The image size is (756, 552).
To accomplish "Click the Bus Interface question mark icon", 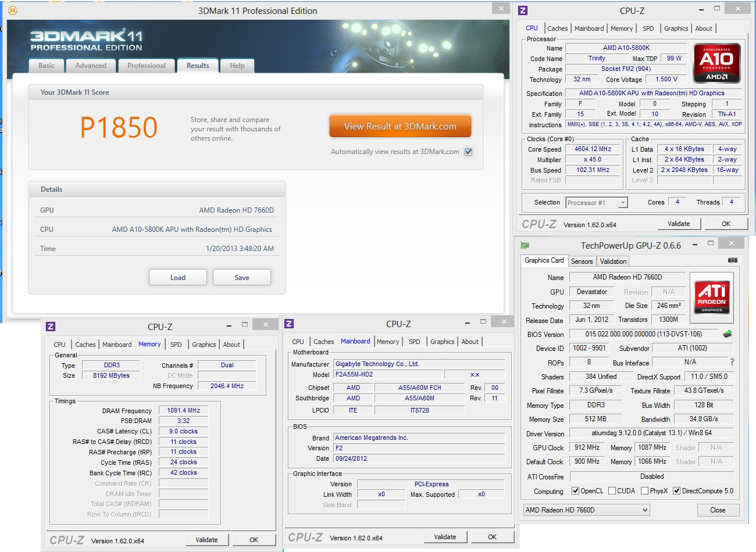I will coord(732,362).
